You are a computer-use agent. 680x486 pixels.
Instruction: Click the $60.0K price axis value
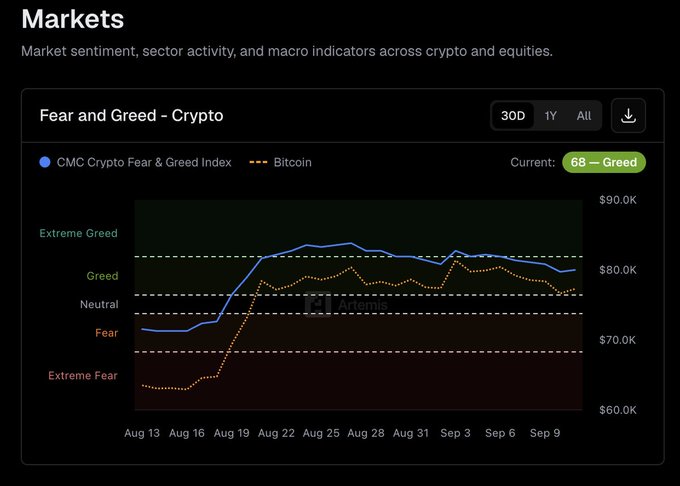point(618,410)
